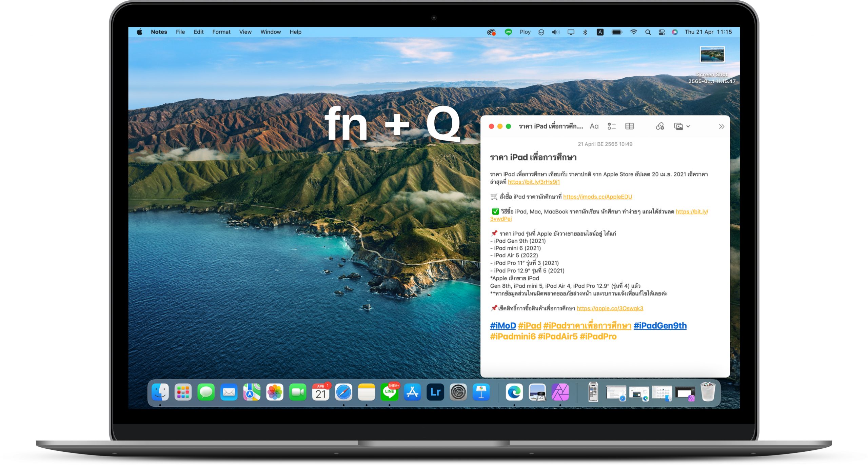
Task: Click the #iPadGen9th hashtag
Action: (x=660, y=326)
